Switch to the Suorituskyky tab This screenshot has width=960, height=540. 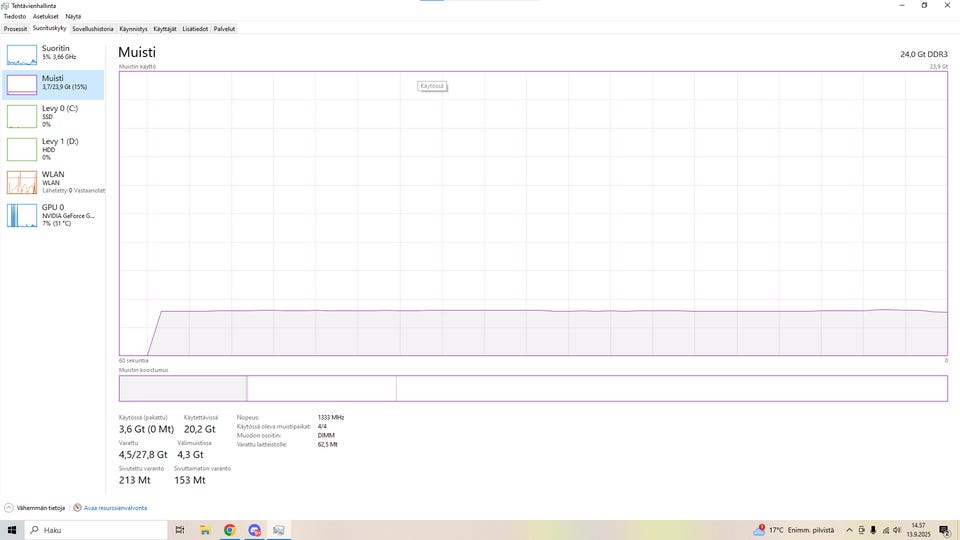click(x=50, y=28)
